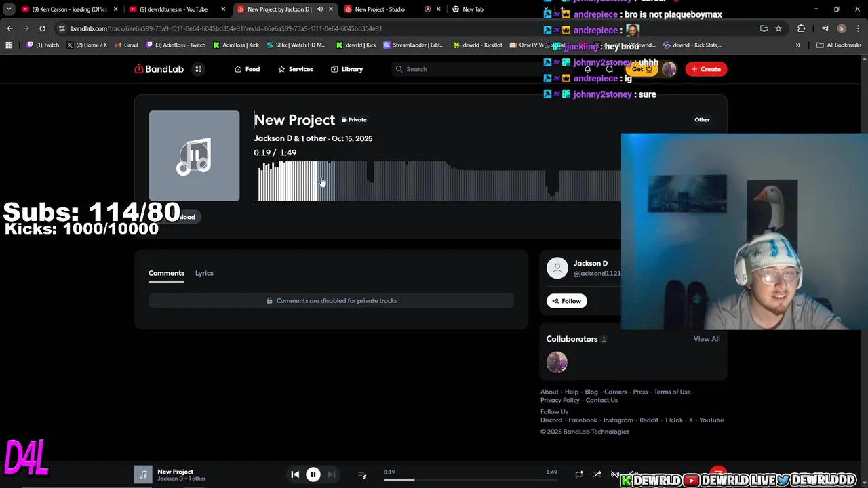Image resolution: width=868 pixels, height=488 pixels.
Task: Select the Comments tab
Action: (x=166, y=273)
